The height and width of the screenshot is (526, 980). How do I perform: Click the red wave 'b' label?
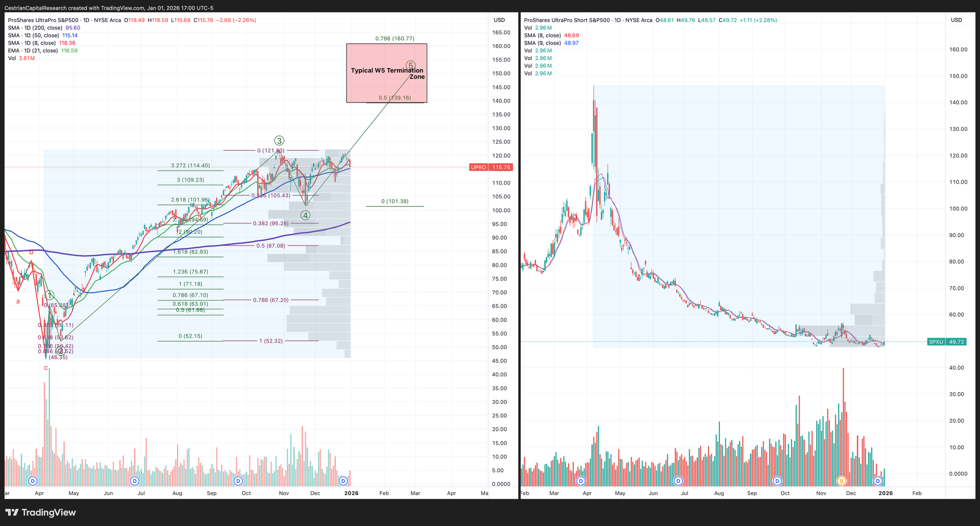[x=31, y=252]
